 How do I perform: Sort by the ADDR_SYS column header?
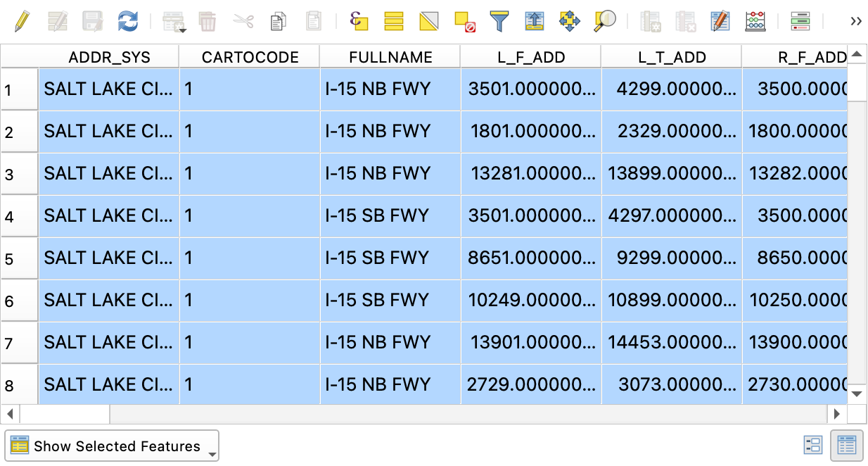tap(109, 57)
